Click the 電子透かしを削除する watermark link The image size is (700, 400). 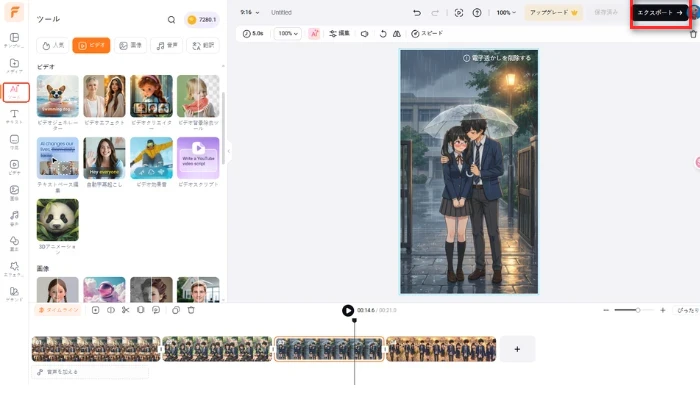[497, 58]
